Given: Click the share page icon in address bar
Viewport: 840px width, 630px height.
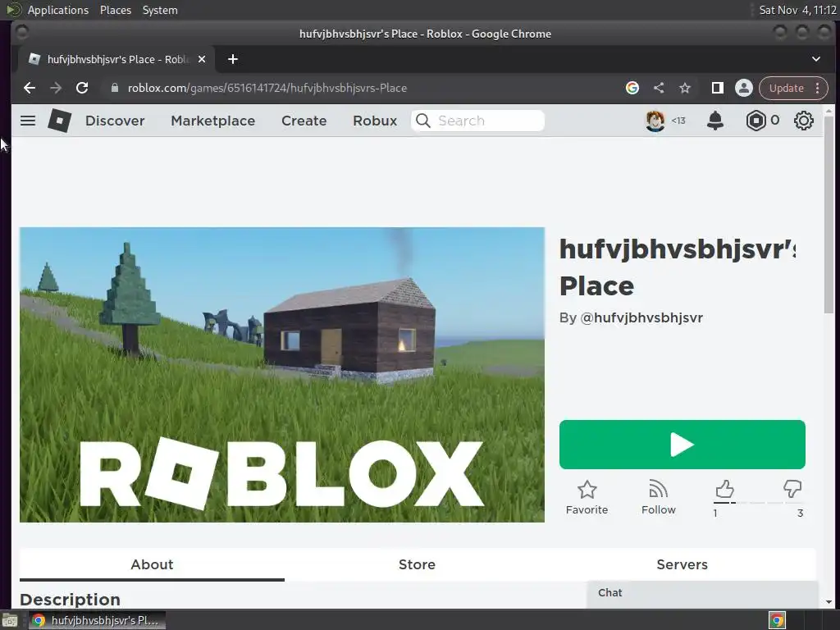Looking at the screenshot, I should [x=659, y=88].
